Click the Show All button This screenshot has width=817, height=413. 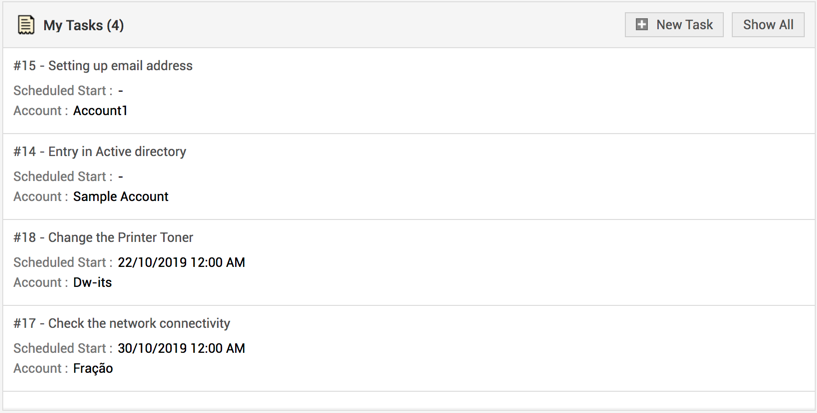768,25
